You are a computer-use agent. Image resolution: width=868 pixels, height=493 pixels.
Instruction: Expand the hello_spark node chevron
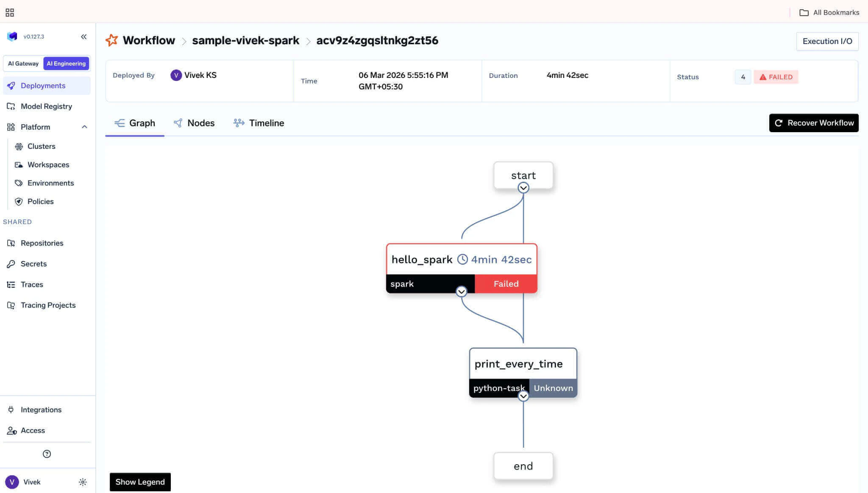462,292
